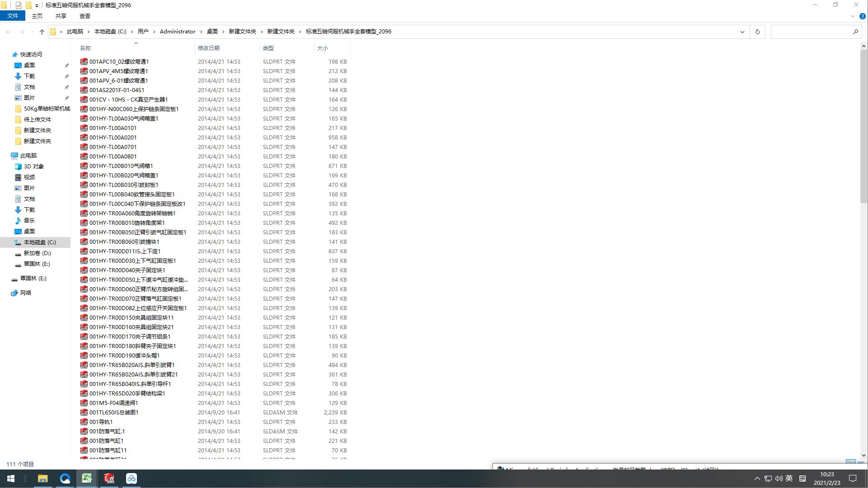Select file 001TL650IS总装图1 icon
Viewport: 868px width, 488px height.
pos(84,413)
